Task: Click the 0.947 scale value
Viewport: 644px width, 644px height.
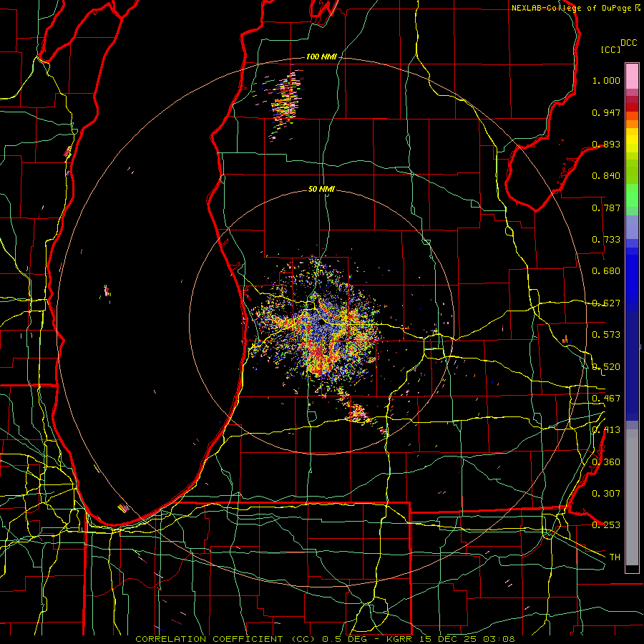Action: (x=606, y=112)
